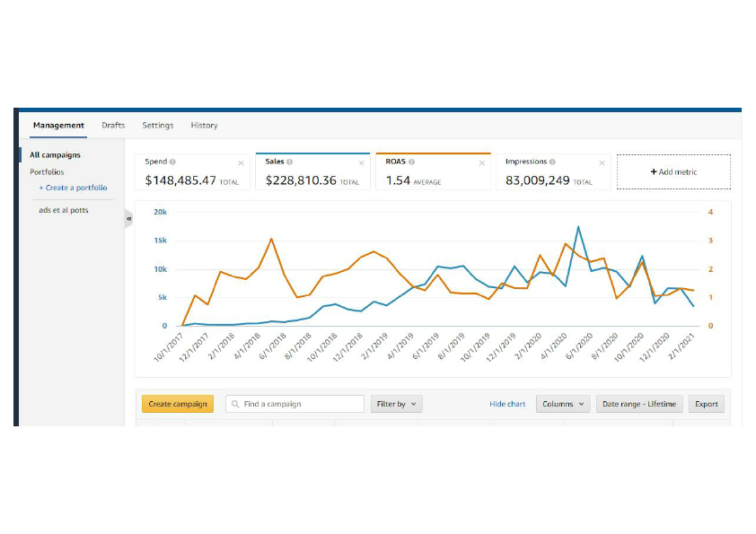756x534 pixels.
Task: Collapse the sidebar with the chevron arrow
Action: point(128,219)
